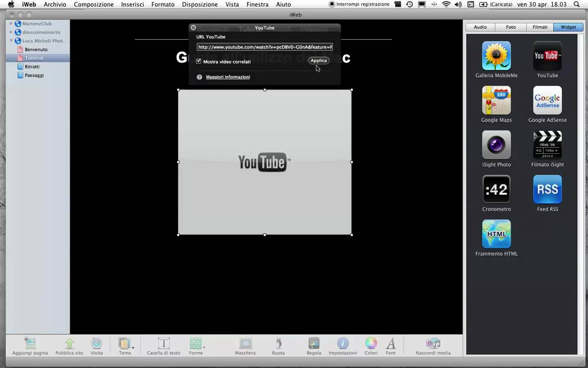Expand the dioscoimoinorto site

coord(11,32)
